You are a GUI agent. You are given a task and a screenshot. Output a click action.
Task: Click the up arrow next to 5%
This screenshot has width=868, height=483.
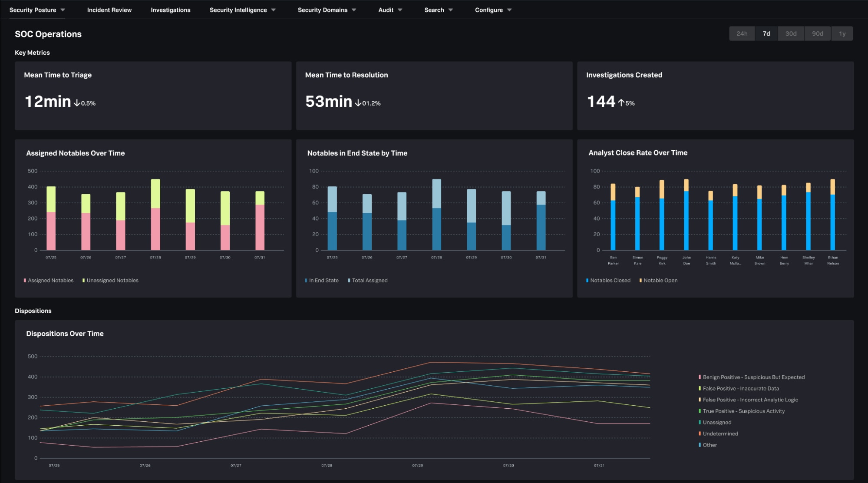pyautogui.click(x=621, y=103)
